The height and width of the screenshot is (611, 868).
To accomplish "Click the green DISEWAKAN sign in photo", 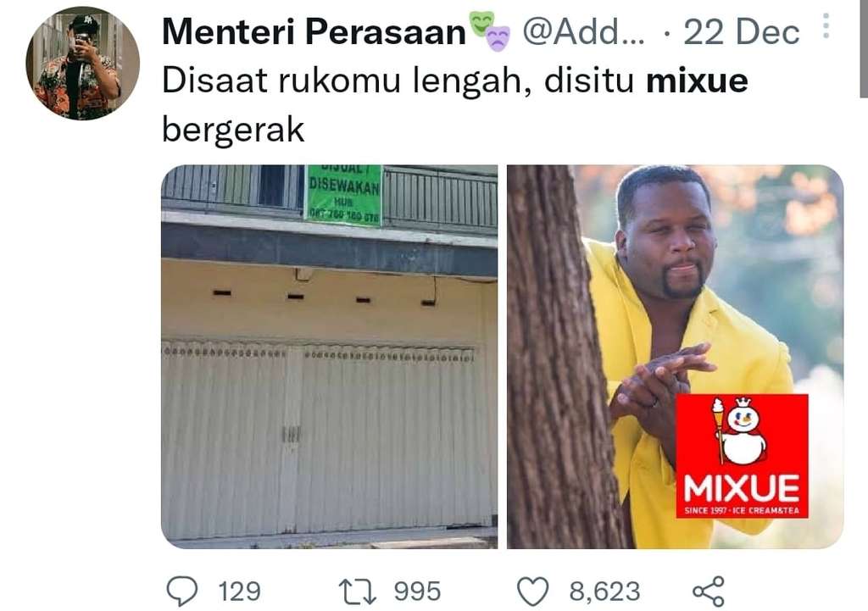I will pyautogui.click(x=344, y=196).
